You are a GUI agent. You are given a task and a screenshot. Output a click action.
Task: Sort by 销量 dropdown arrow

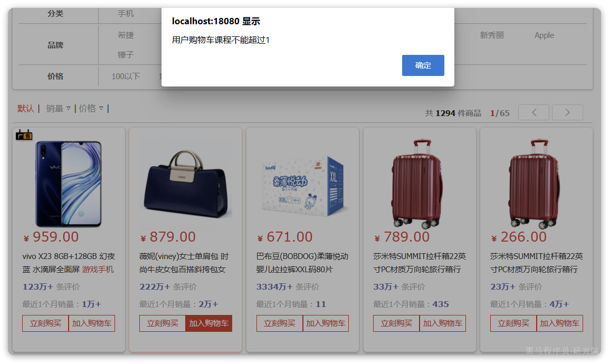point(69,109)
